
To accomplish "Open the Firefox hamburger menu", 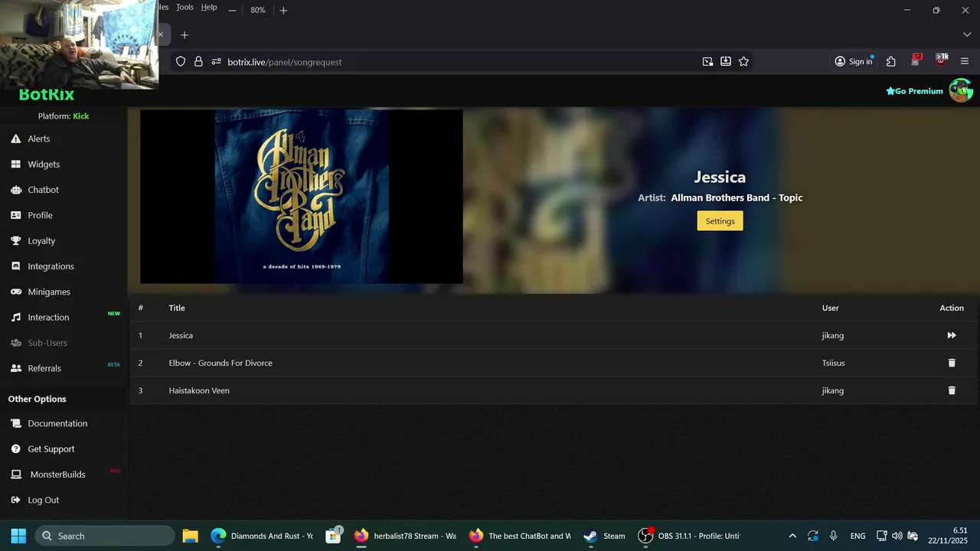I will pos(965,62).
